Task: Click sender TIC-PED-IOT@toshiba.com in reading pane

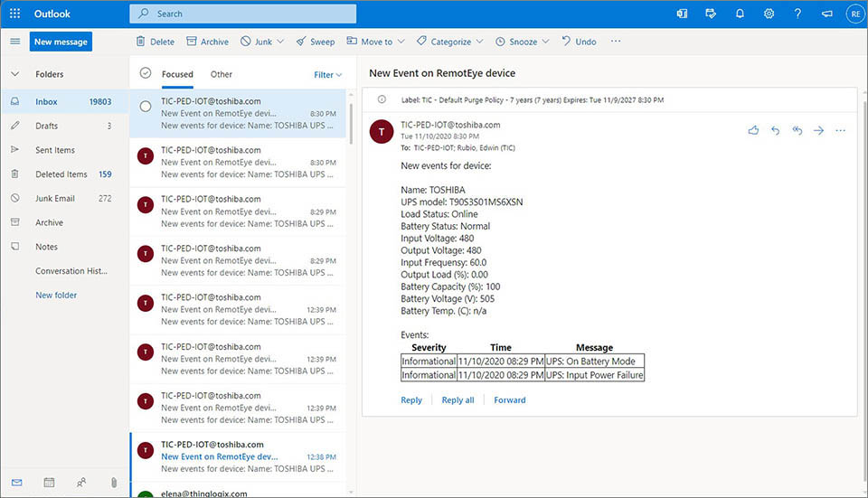Action: tap(450, 125)
